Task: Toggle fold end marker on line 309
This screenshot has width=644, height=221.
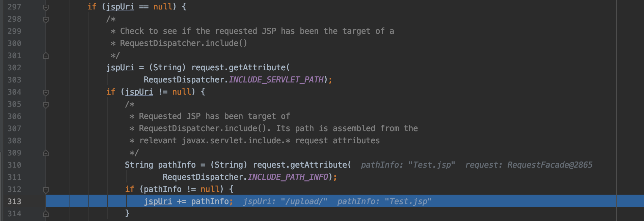Action: (x=46, y=153)
